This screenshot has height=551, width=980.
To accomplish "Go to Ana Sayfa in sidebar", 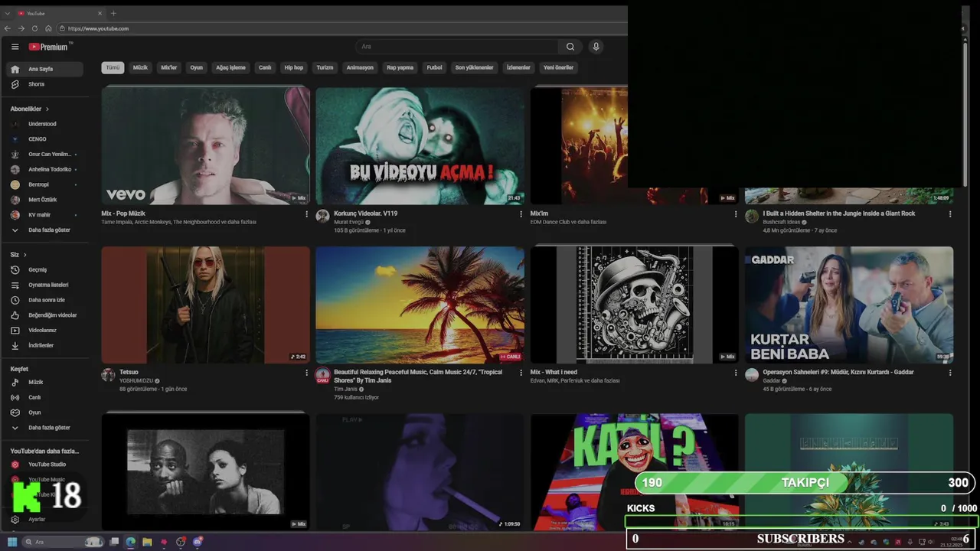I will [x=45, y=69].
